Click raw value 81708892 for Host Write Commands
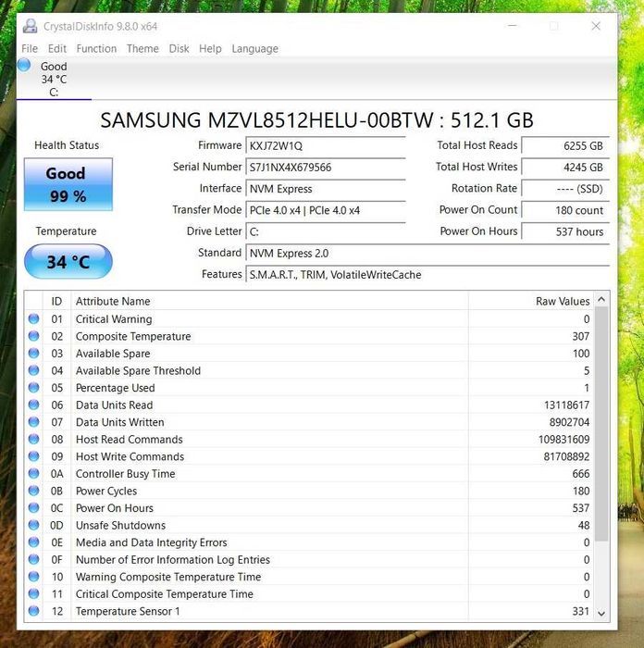The height and width of the screenshot is (648, 644). tap(566, 456)
